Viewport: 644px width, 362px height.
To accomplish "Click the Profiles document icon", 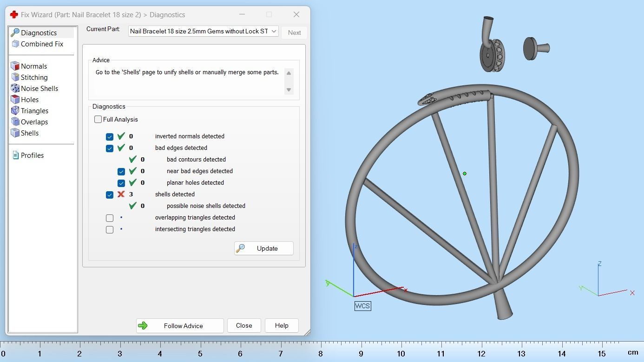I will pyautogui.click(x=15, y=155).
